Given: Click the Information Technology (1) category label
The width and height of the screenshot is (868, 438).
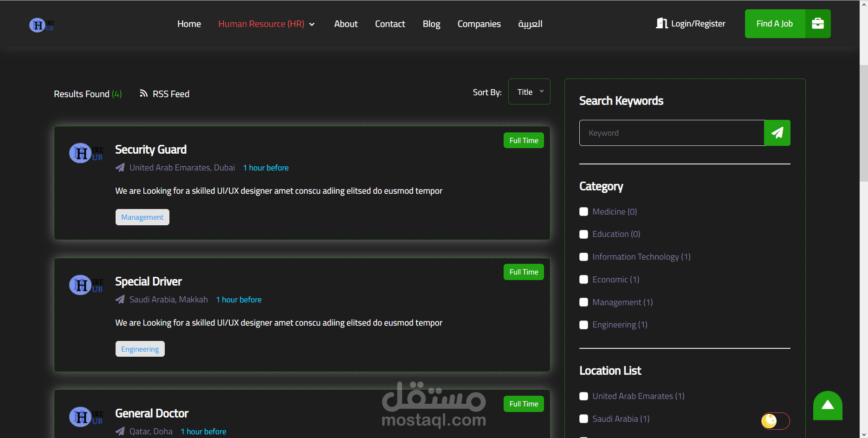Looking at the screenshot, I should pyautogui.click(x=641, y=257).
